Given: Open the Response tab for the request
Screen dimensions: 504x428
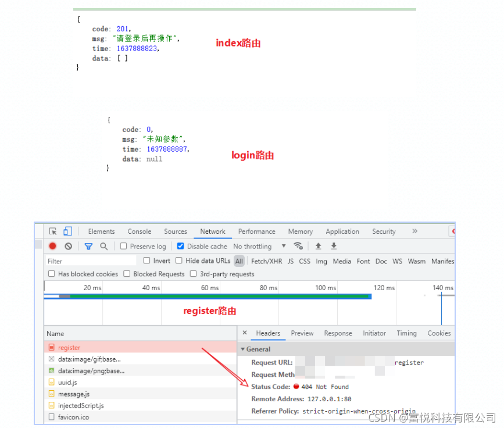Looking at the screenshot, I should tap(338, 333).
